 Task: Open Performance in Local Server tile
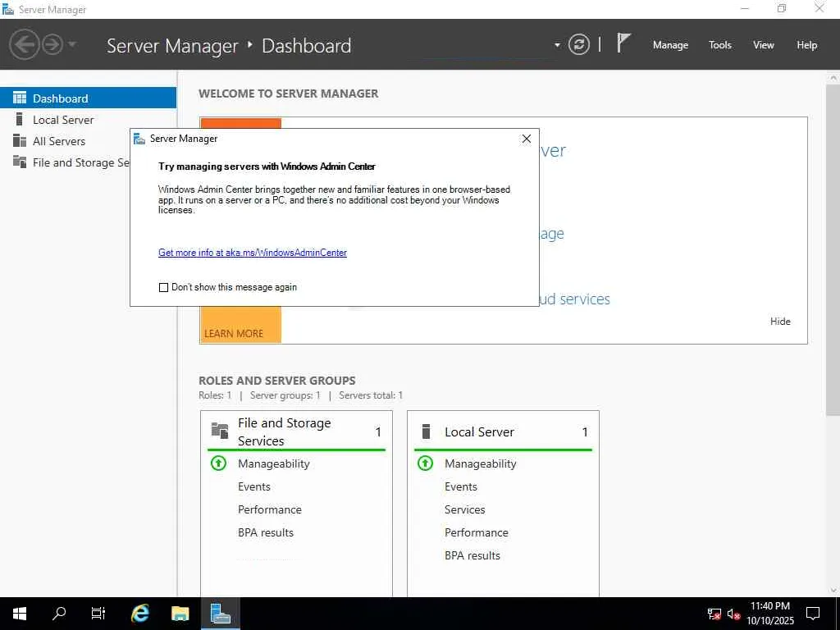(477, 532)
